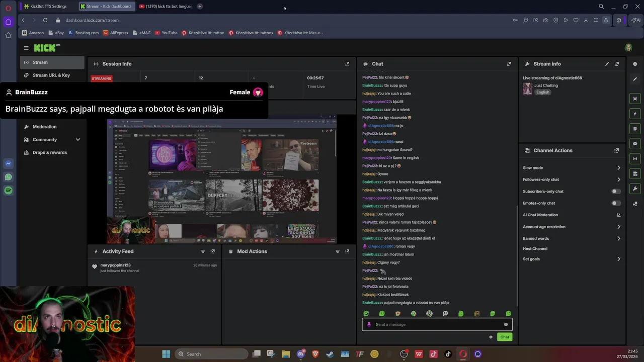Open the Stream sidebar item
The width and height of the screenshot is (644, 362).
[x=52, y=62]
